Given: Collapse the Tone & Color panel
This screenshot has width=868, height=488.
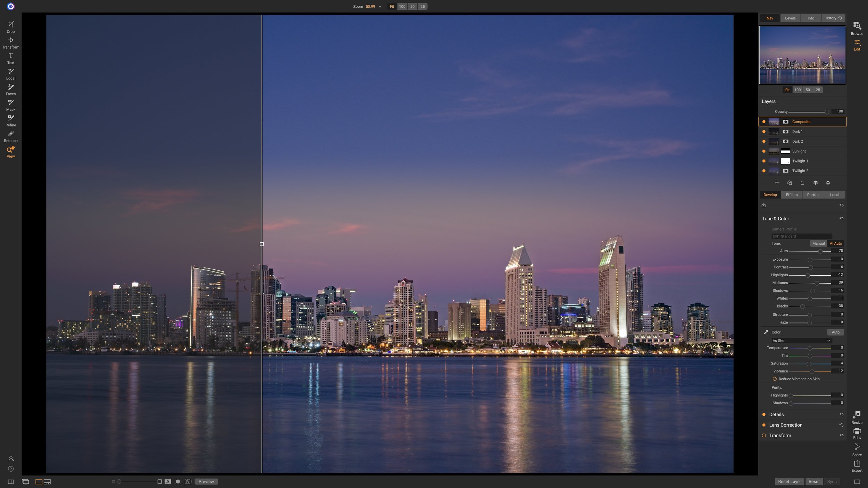Looking at the screenshot, I should (776, 219).
